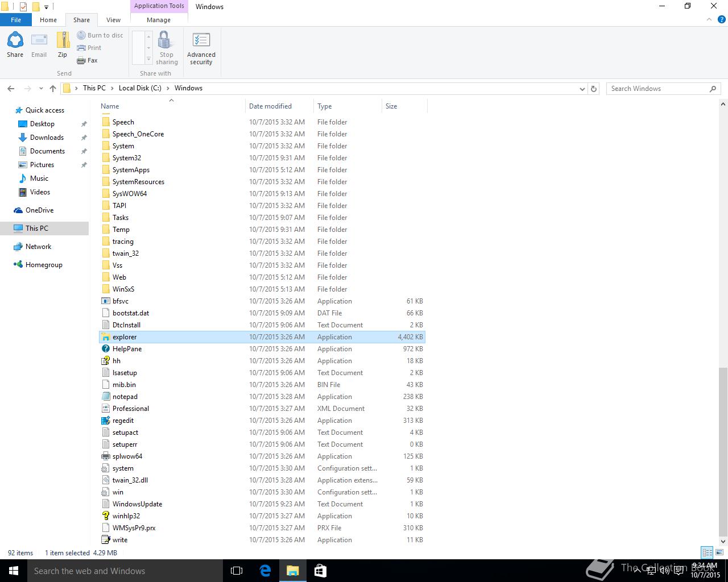Expand the Share with gallery list
728x582 pixels.
click(149, 59)
